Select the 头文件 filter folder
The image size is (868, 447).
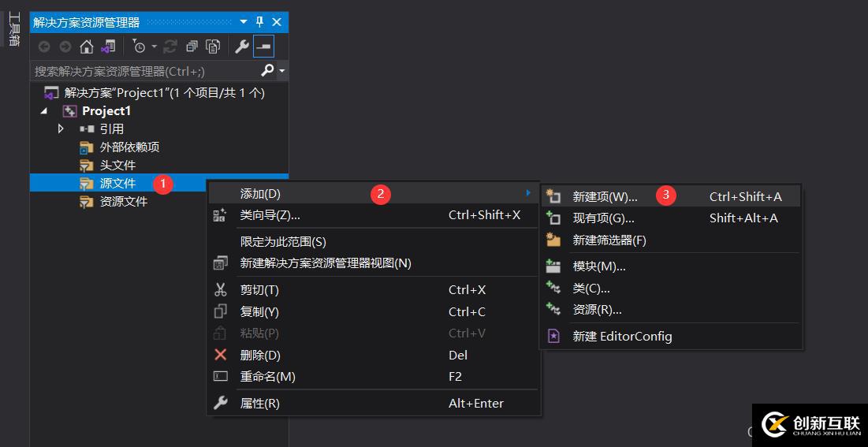pos(108,165)
